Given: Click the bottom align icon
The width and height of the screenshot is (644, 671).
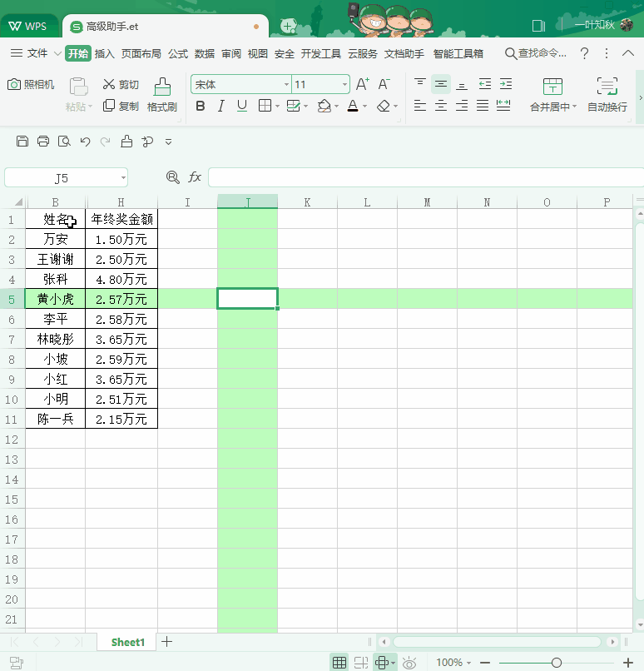Looking at the screenshot, I should click(x=462, y=85).
